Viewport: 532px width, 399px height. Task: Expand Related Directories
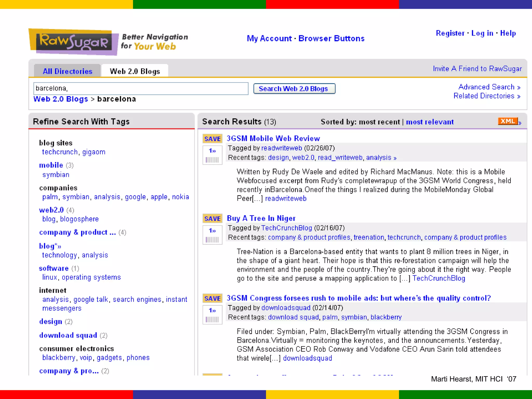pyautogui.click(x=487, y=96)
